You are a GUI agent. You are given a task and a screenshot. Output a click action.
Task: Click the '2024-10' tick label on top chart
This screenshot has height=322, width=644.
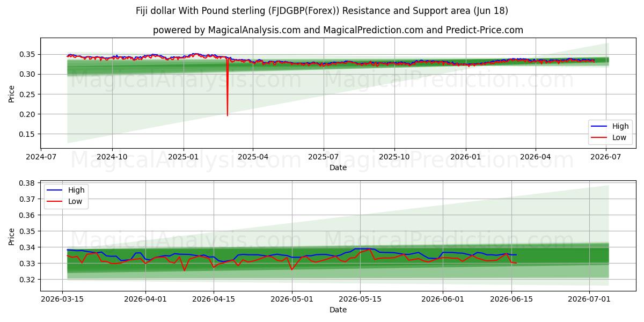pyautogui.click(x=112, y=157)
